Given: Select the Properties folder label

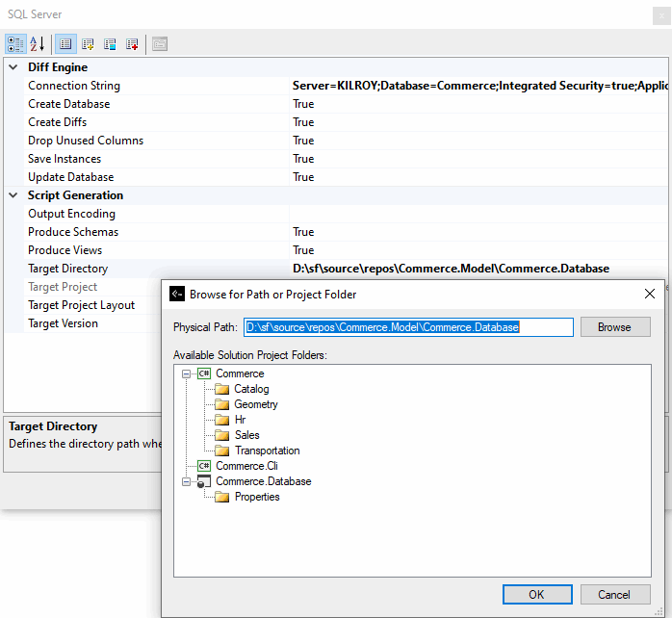Looking at the screenshot, I should 257,497.
